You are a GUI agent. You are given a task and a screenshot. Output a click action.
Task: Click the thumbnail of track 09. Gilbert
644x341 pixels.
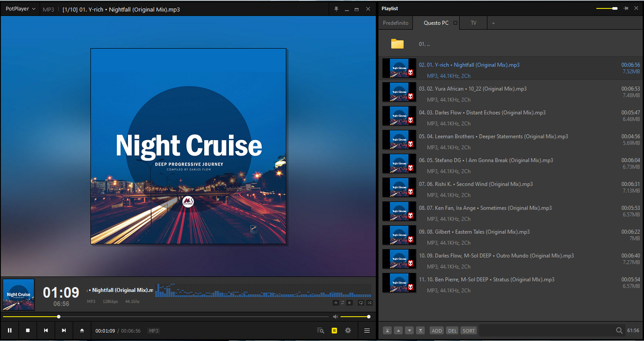click(x=399, y=235)
